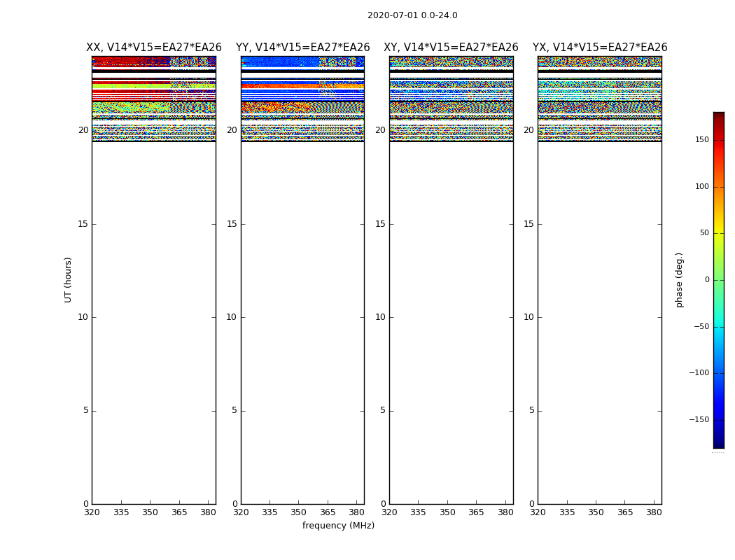Select the phase (deg.) colorbar label

[x=679, y=279]
